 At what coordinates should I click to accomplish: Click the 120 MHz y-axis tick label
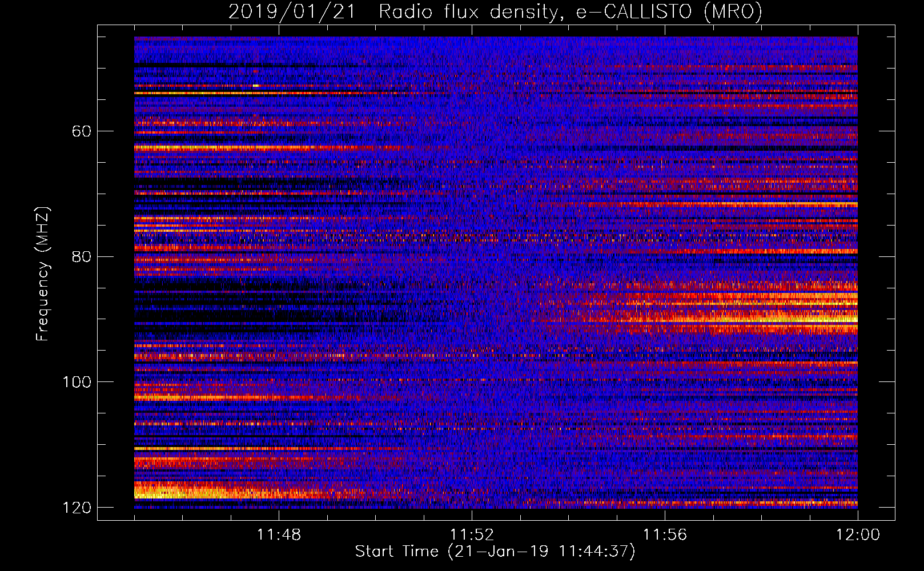[x=77, y=508]
